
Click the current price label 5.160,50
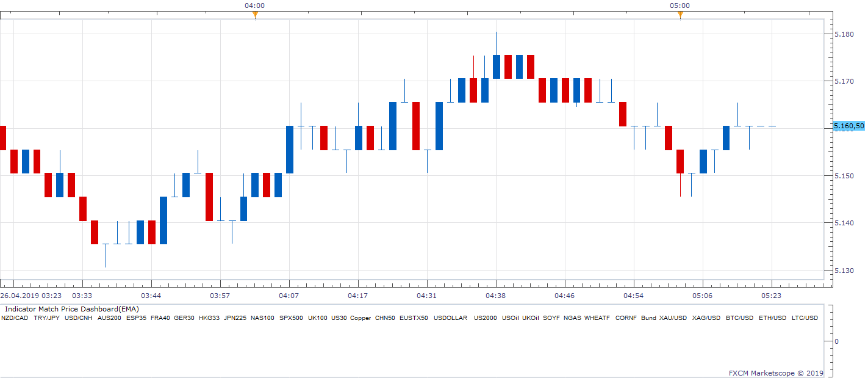849,126
